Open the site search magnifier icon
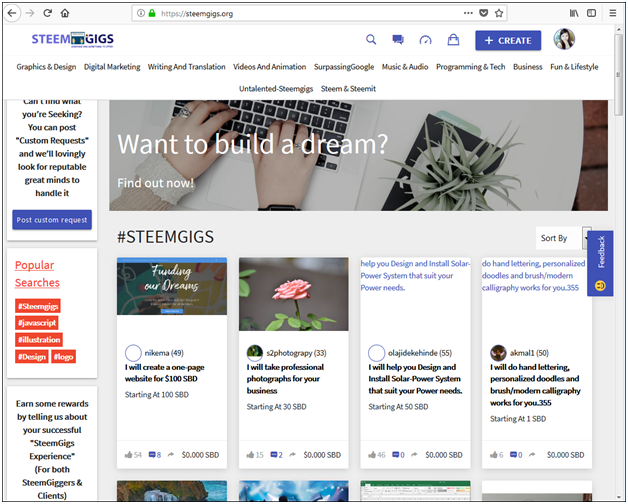This screenshot has height=504, width=628. click(x=371, y=40)
